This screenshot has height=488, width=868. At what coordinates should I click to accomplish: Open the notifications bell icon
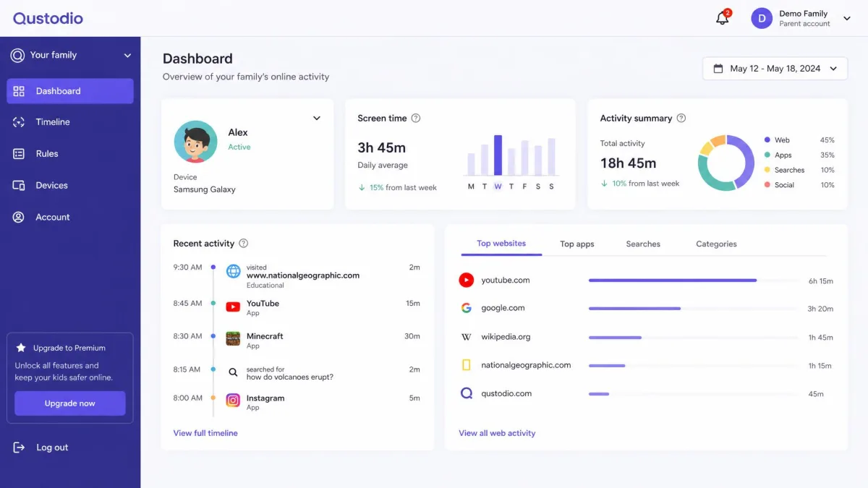click(722, 19)
